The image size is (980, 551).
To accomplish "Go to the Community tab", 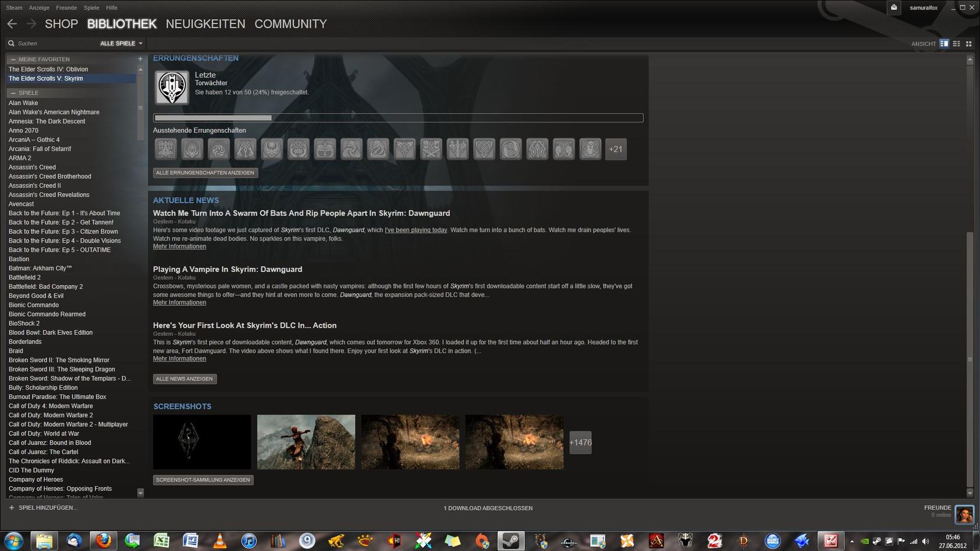I will click(x=290, y=24).
